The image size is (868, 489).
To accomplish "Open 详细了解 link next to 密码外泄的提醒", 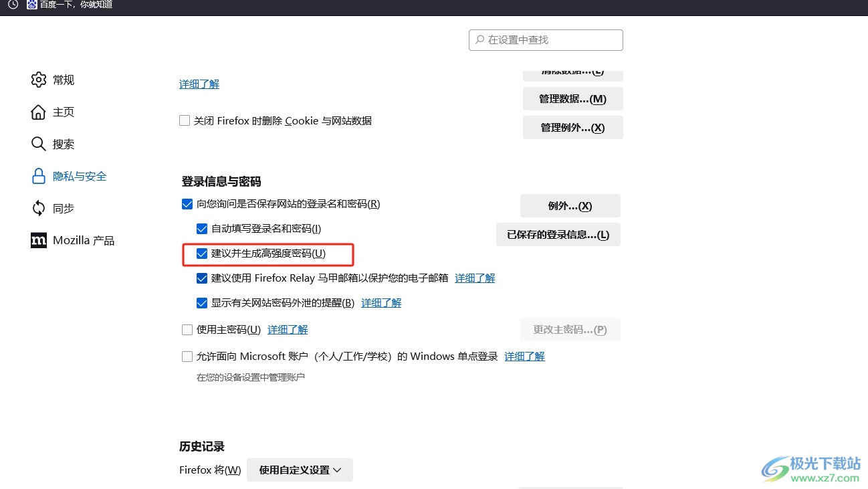I will pos(382,302).
